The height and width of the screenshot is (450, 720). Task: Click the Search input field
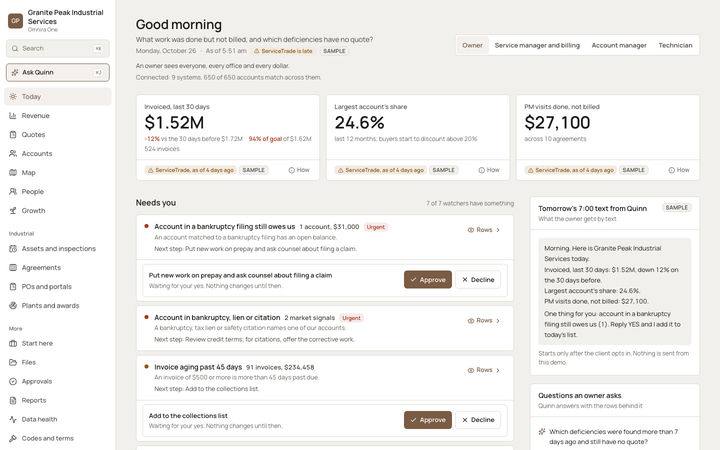tap(58, 48)
